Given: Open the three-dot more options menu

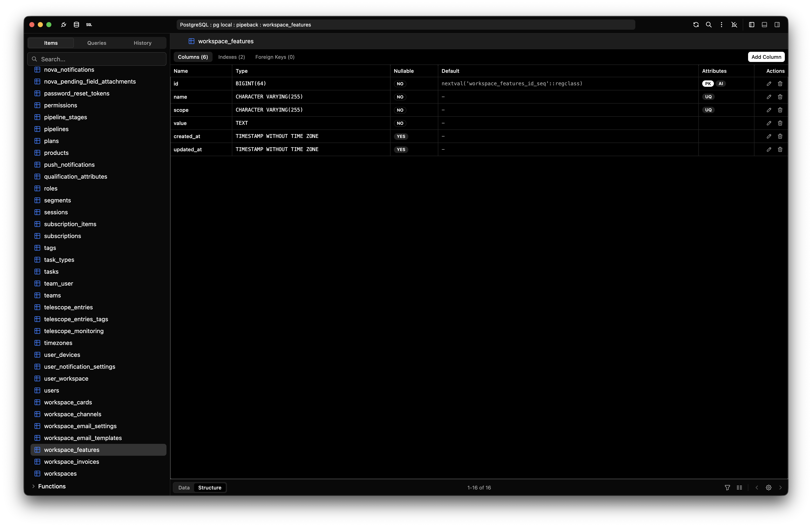Looking at the screenshot, I should point(721,25).
